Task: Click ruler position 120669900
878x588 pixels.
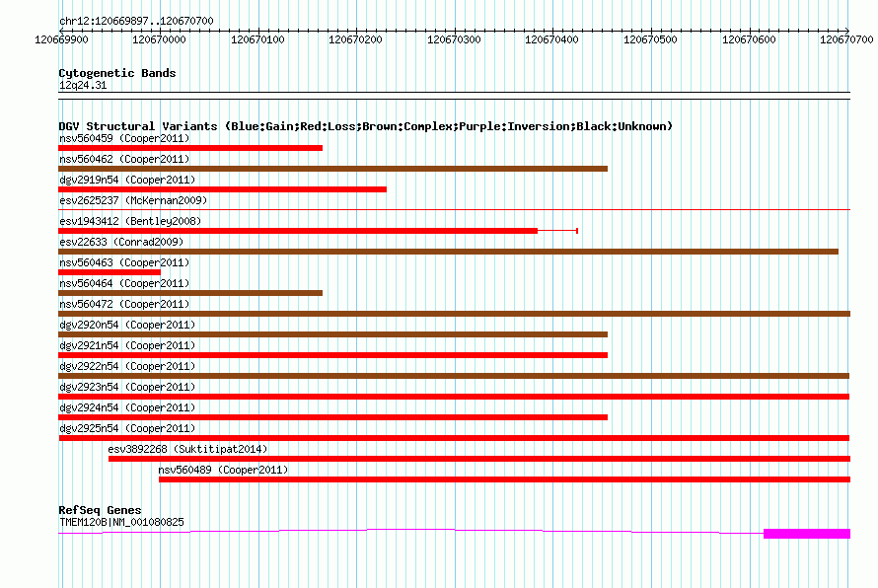Action: point(61,39)
